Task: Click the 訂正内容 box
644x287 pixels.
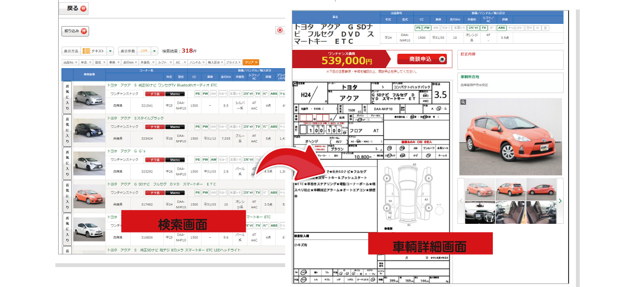Action: [x=511, y=60]
